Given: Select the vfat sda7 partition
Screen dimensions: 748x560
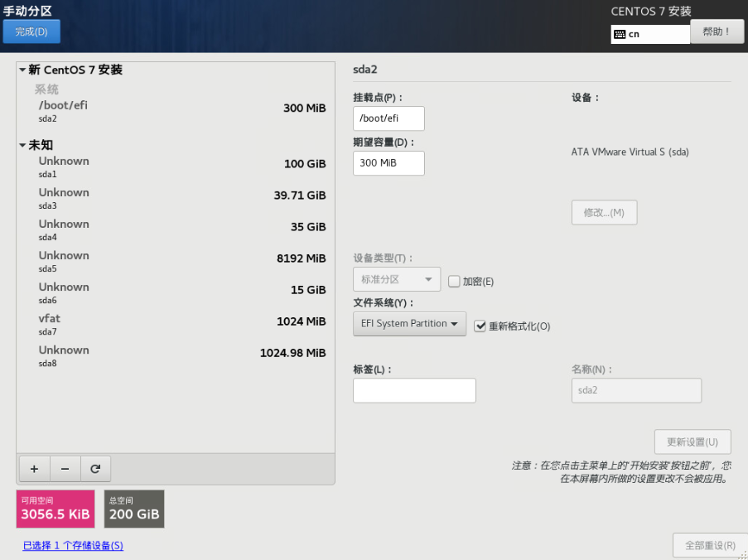Looking at the screenshot, I should pyautogui.click(x=175, y=324).
